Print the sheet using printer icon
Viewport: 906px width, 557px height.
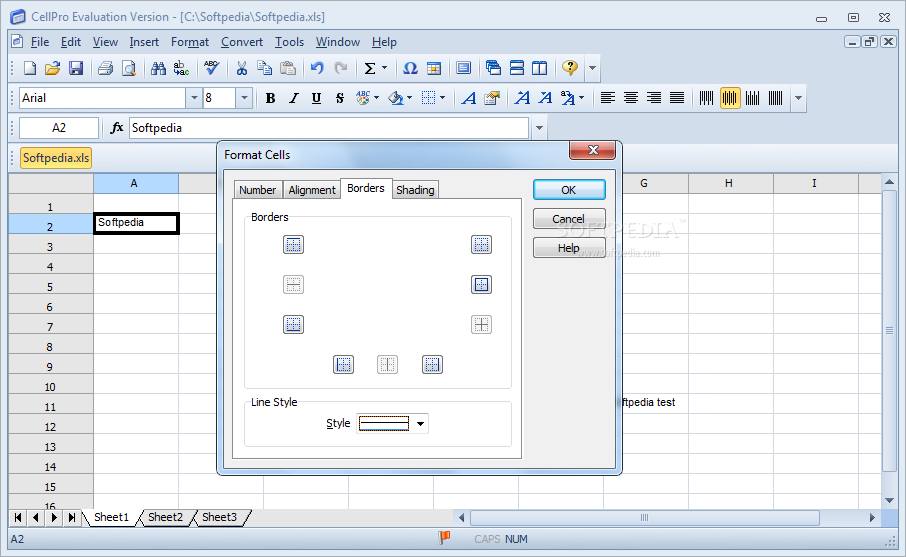tap(105, 68)
